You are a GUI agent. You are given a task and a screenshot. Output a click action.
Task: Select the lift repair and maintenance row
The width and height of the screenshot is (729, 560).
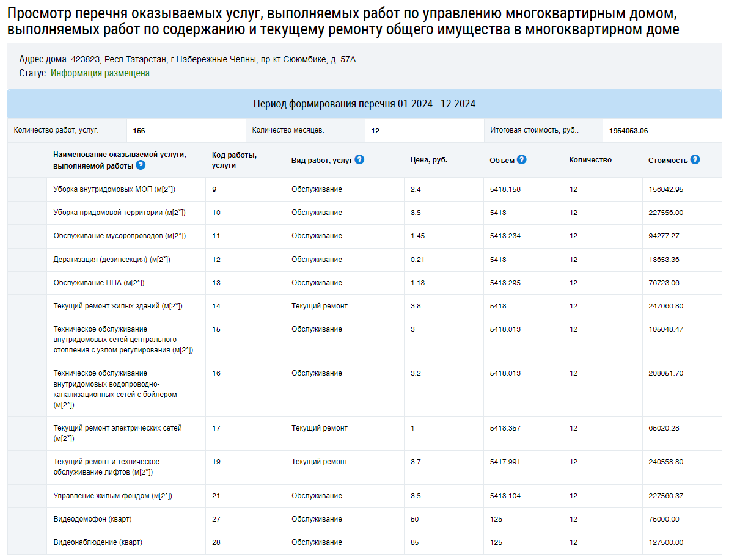(x=364, y=468)
